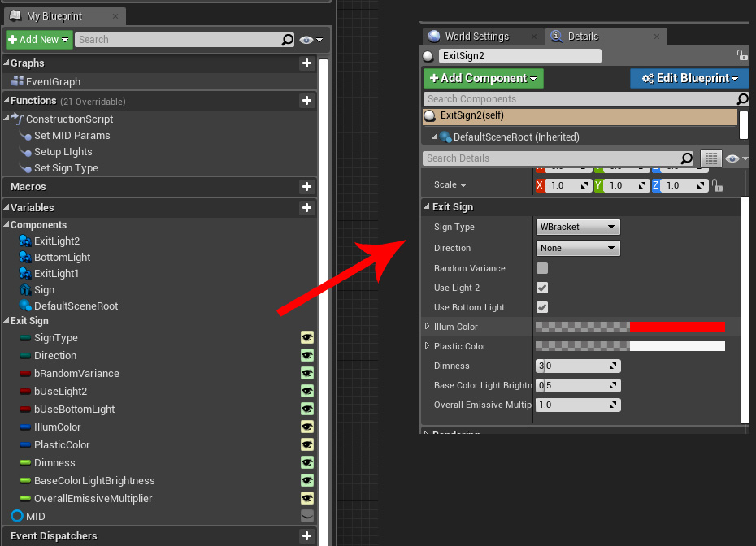Screen dimensions: 756x546
Task: Click the DefaultSceneRoot variable icon
Action: tap(25, 305)
